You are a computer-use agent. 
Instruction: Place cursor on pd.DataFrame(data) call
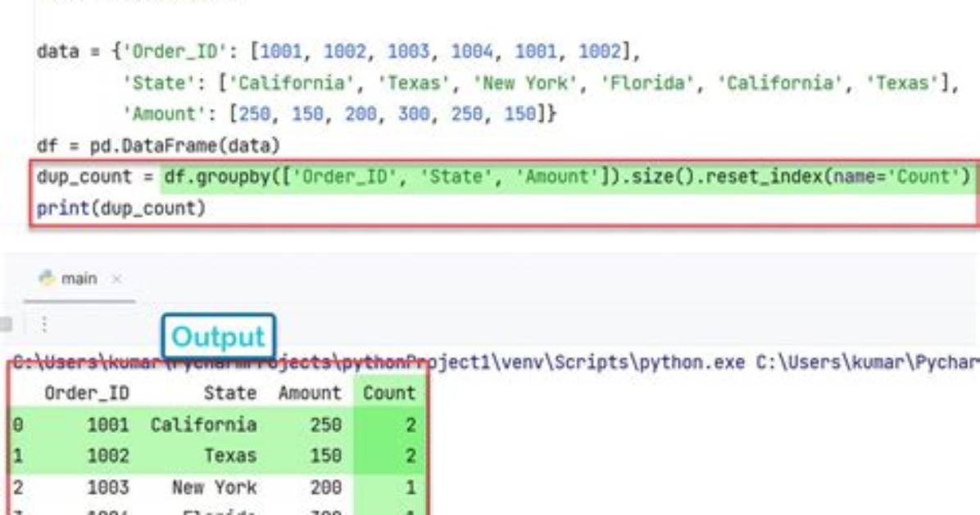(184, 146)
